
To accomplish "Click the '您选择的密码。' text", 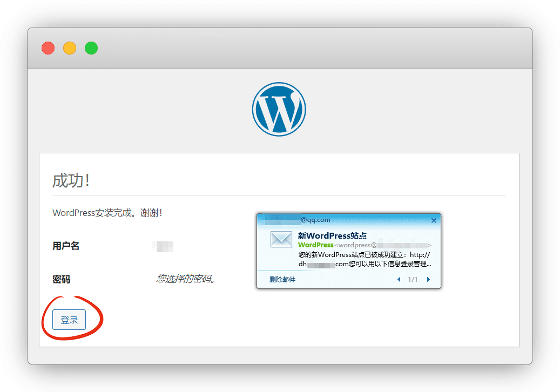I will [185, 279].
